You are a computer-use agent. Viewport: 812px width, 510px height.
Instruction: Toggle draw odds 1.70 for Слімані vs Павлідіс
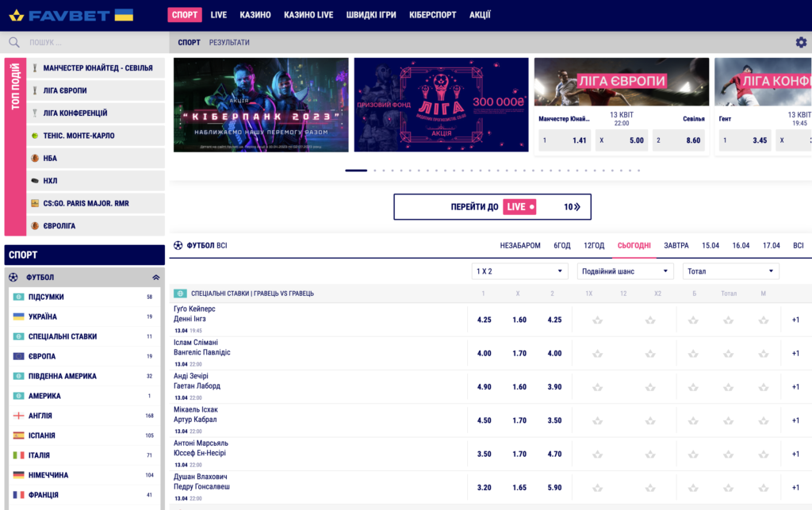(x=519, y=354)
